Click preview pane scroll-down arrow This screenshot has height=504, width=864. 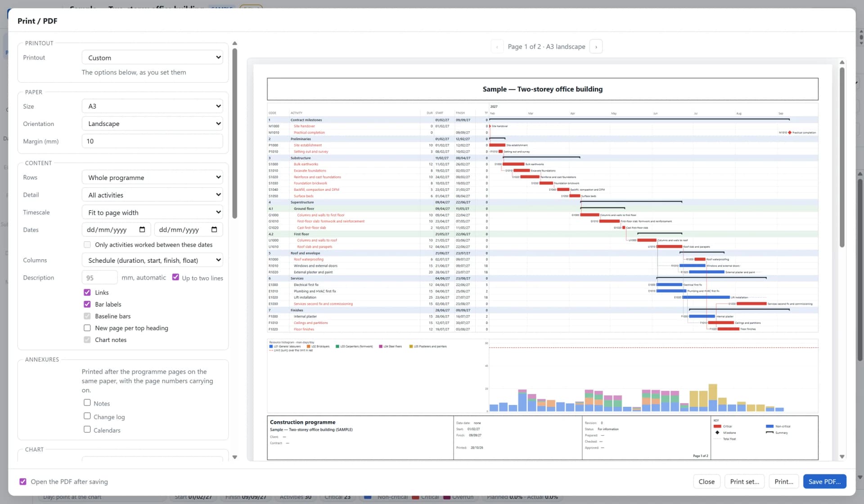[842, 457]
